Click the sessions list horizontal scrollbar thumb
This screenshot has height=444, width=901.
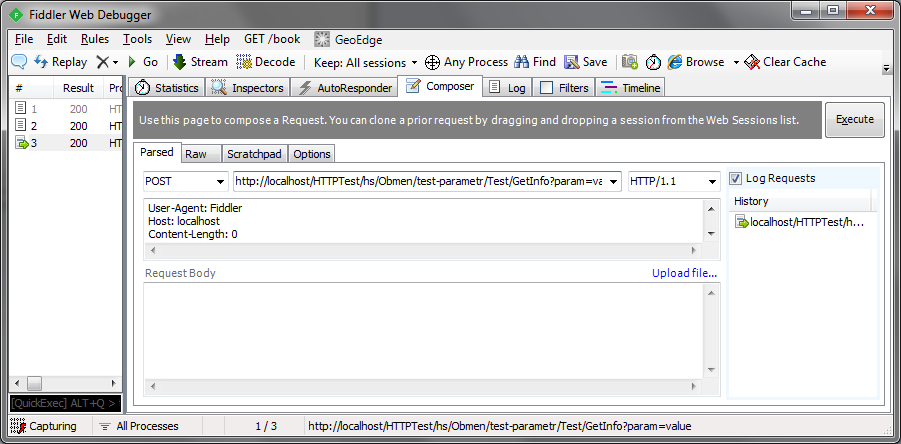(34, 383)
